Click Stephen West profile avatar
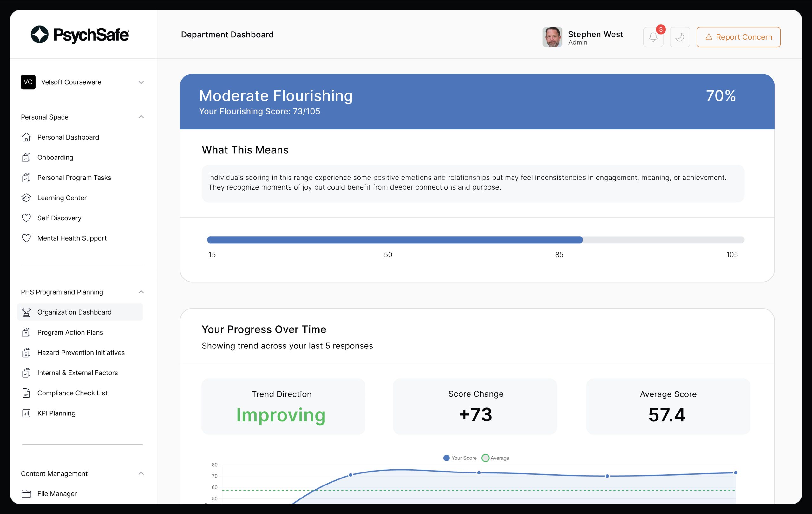The height and width of the screenshot is (514, 812). point(552,37)
